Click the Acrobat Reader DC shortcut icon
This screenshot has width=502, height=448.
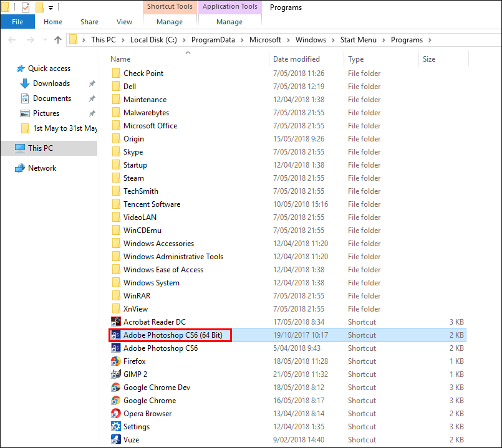(115, 322)
